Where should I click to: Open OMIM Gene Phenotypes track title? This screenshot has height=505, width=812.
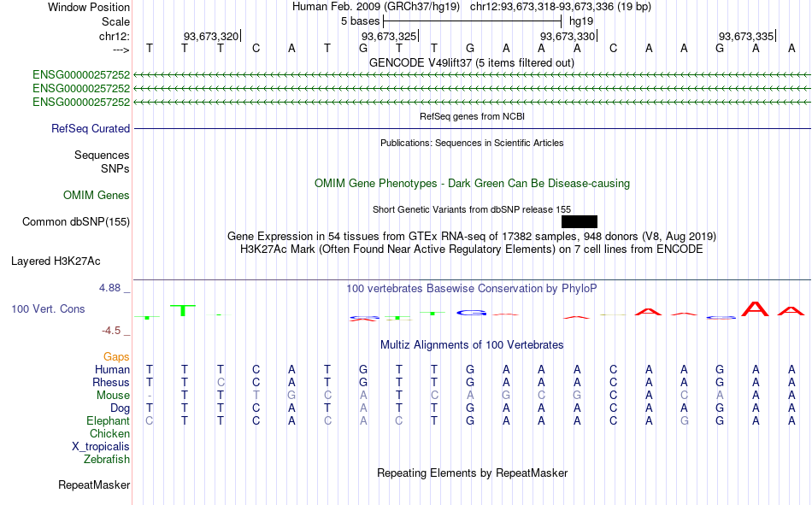tap(472, 184)
